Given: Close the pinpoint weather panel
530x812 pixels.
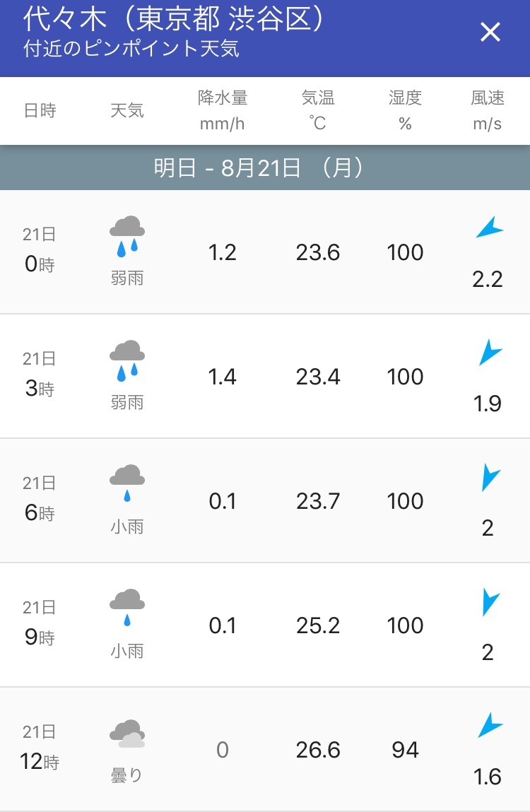Looking at the screenshot, I should (490, 32).
